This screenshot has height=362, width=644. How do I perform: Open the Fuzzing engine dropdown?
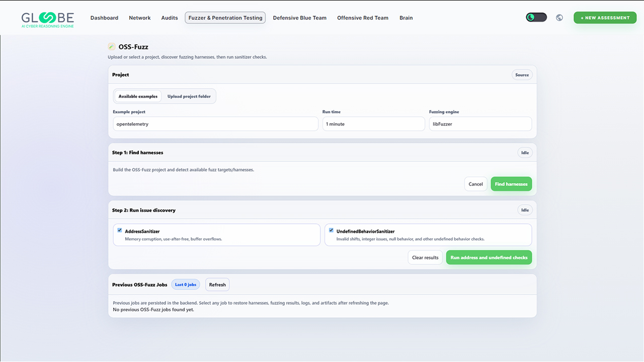tap(480, 124)
